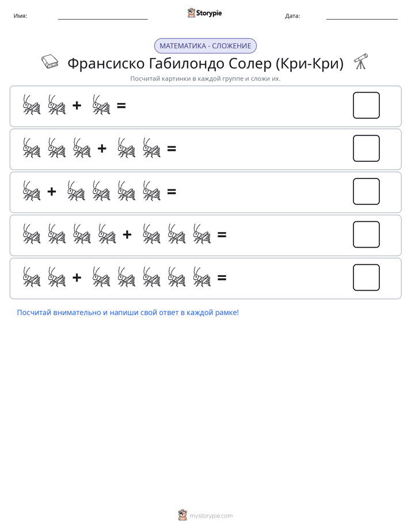The width and height of the screenshot is (411, 532).
Task: Open the mystorypie.com footer link
Action: click(x=211, y=516)
